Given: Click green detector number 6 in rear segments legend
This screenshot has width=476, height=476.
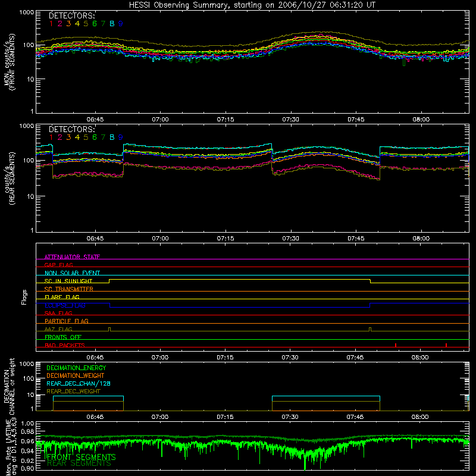Looking at the screenshot, I should (95, 137).
